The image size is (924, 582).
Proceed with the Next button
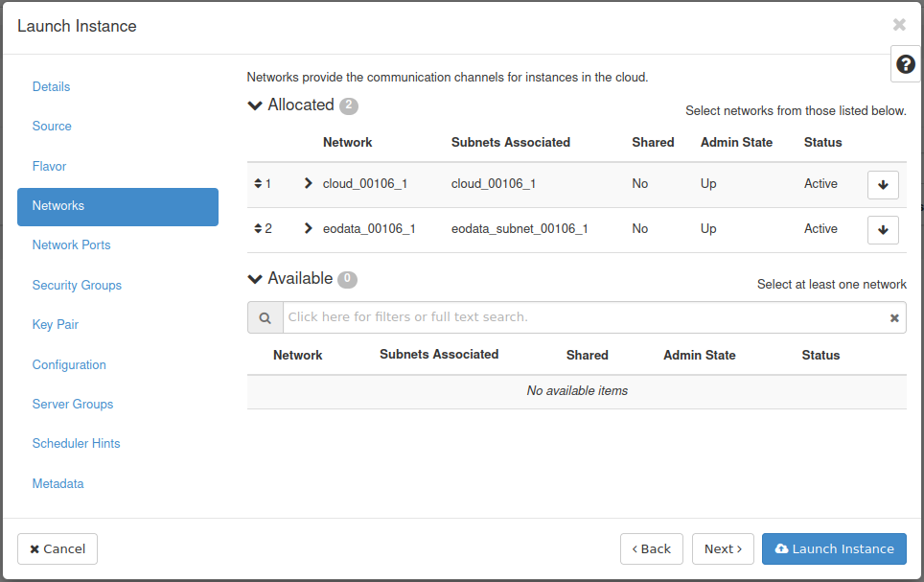(x=723, y=548)
